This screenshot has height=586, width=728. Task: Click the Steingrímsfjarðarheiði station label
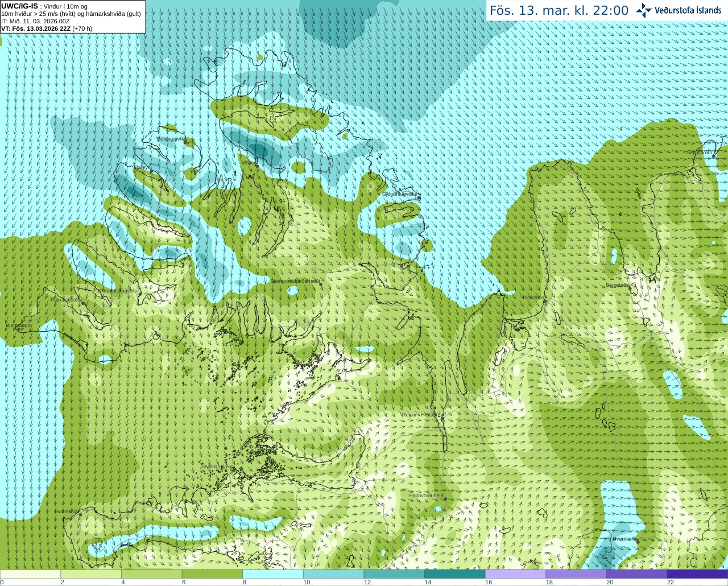pos(295,281)
